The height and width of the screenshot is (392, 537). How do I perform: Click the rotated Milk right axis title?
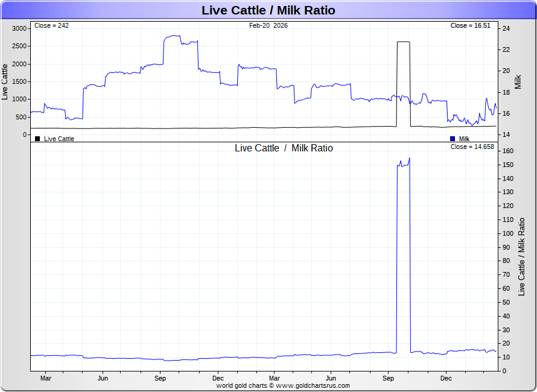click(518, 81)
